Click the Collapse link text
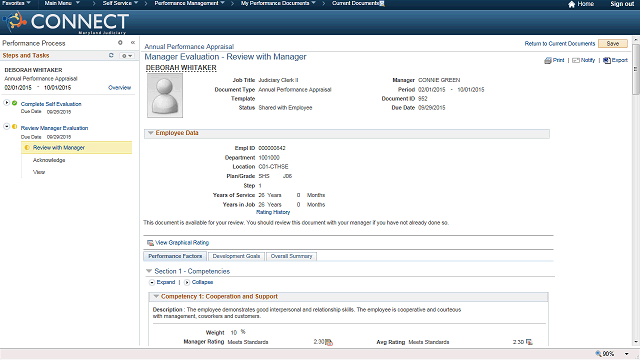Image resolution: width=640 pixels, height=360 pixels. tap(202, 282)
